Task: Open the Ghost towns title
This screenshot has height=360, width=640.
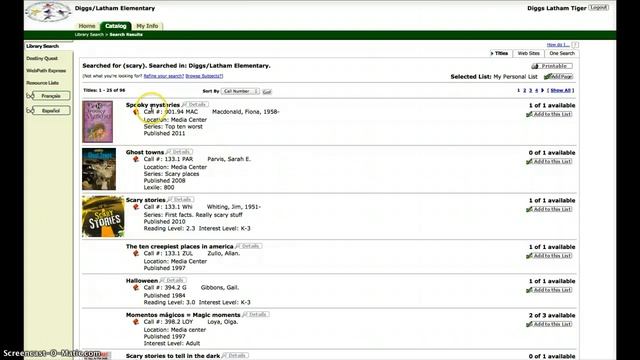Action: click(x=144, y=152)
